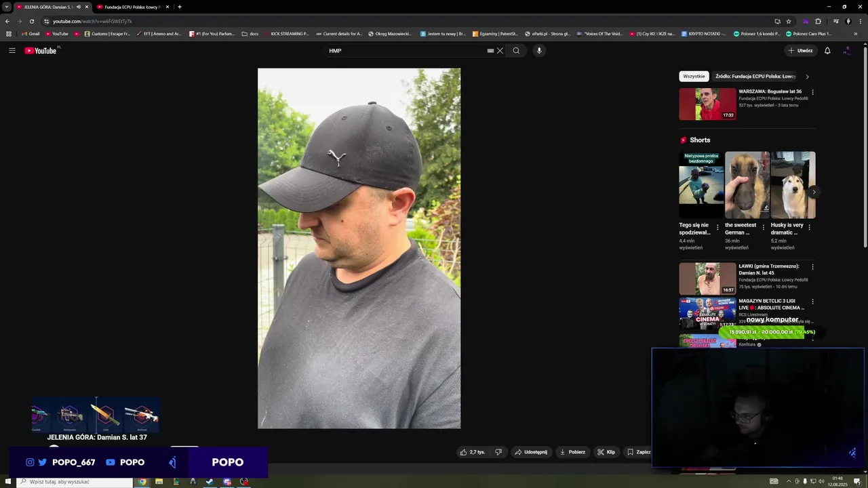868x488 pixels.
Task: Open KRYPTO NOTATKI bookmark
Action: click(703, 33)
